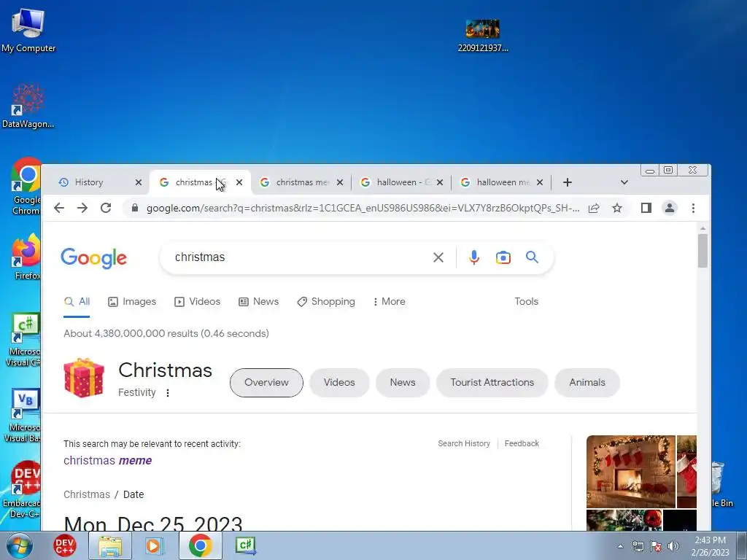Open three-dot options beside Festivity

coord(167,393)
